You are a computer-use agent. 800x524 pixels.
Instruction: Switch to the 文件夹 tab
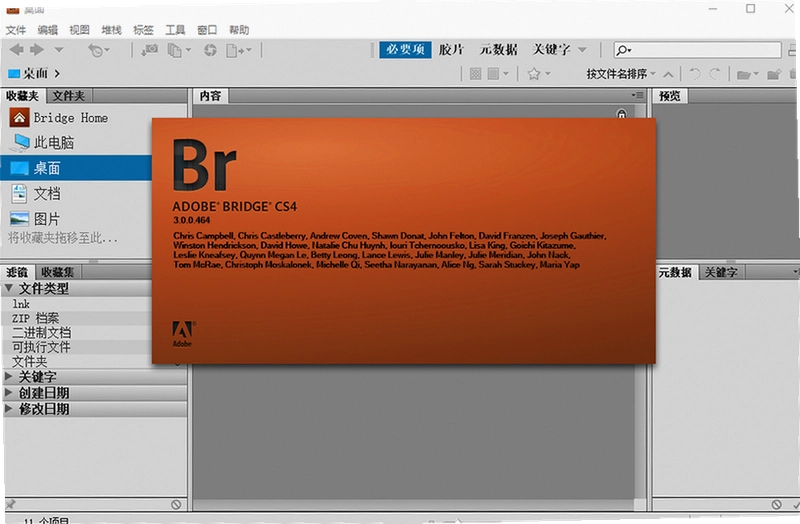[x=69, y=96]
